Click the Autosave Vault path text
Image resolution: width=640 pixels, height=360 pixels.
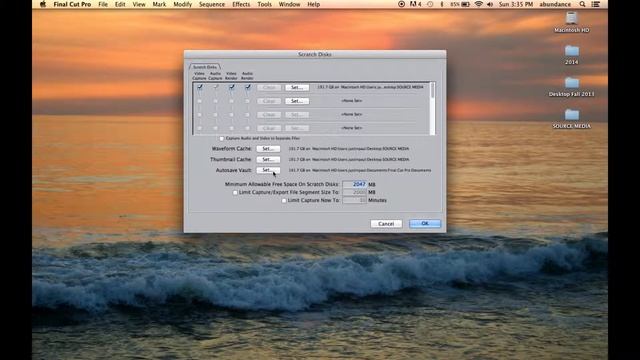360,170
